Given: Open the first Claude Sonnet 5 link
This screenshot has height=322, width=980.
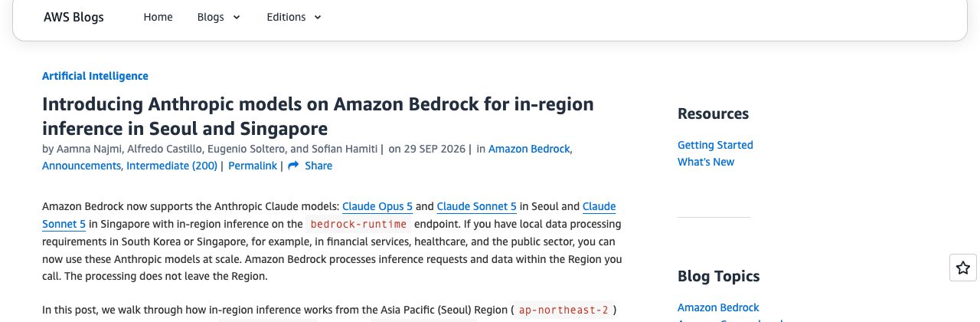Looking at the screenshot, I should pyautogui.click(x=476, y=206).
